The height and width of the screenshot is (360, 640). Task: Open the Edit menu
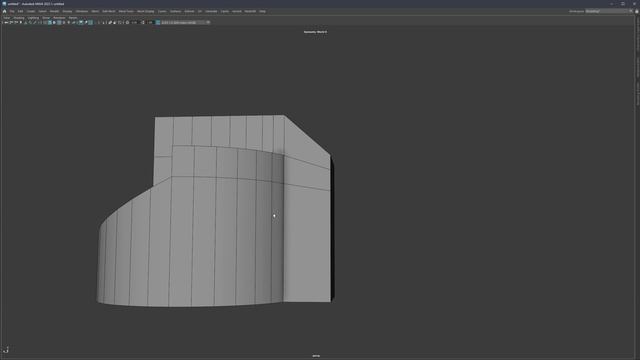point(20,11)
